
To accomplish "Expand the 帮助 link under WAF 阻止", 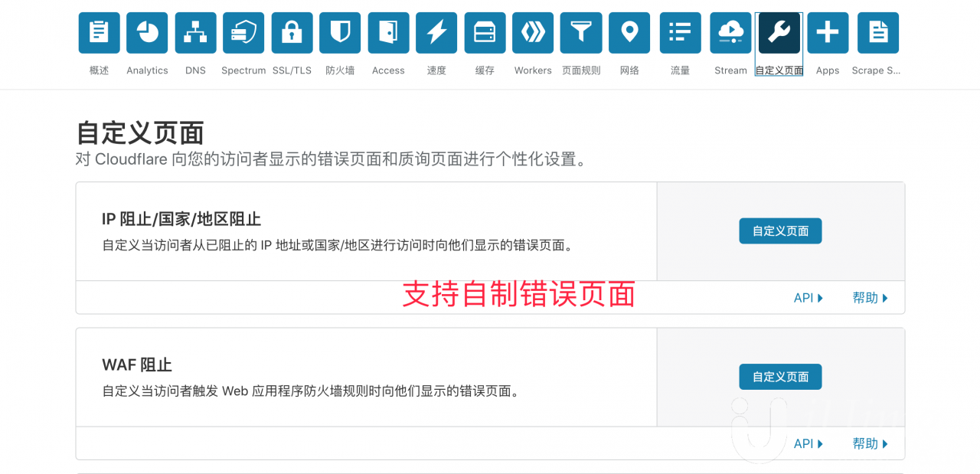I will [870, 443].
